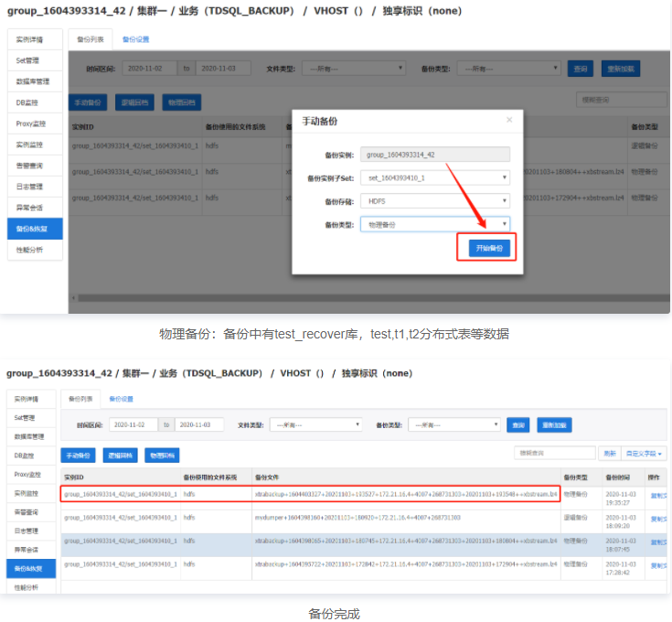This screenshot has width=672, height=622.
Task: Select the red-highlighted backup row
Action: click(310, 494)
